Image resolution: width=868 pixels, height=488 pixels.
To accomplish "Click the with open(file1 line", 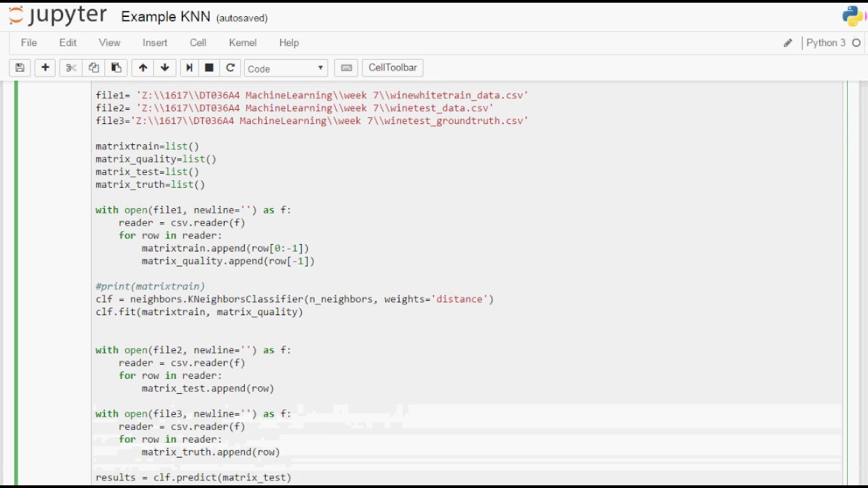I will click(x=193, y=210).
